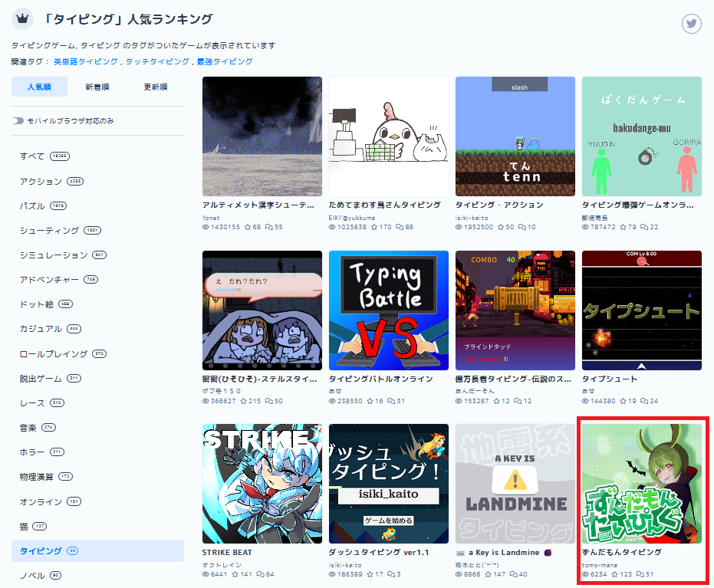714x588 pixels.
Task: Select the 音楽 category
Action: [97, 427]
